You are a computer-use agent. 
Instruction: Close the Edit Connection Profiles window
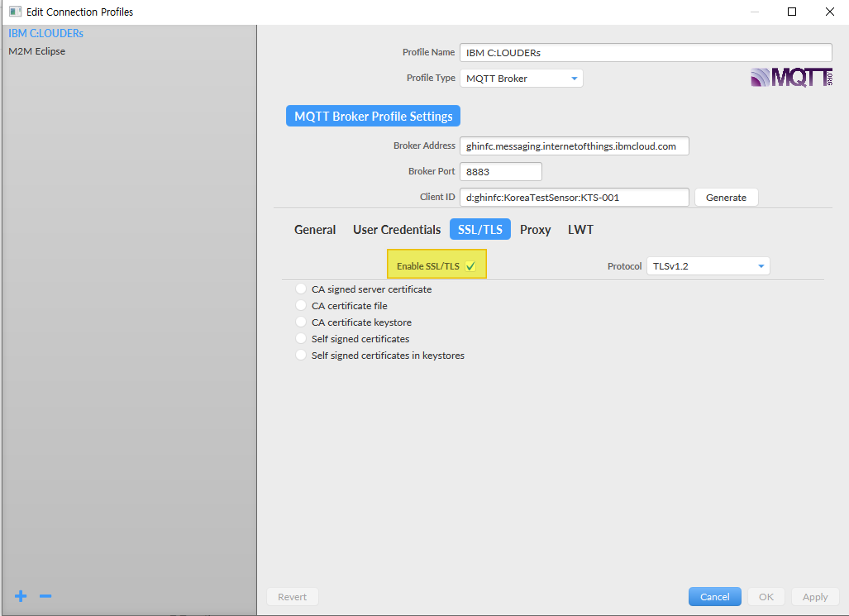(829, 12)
